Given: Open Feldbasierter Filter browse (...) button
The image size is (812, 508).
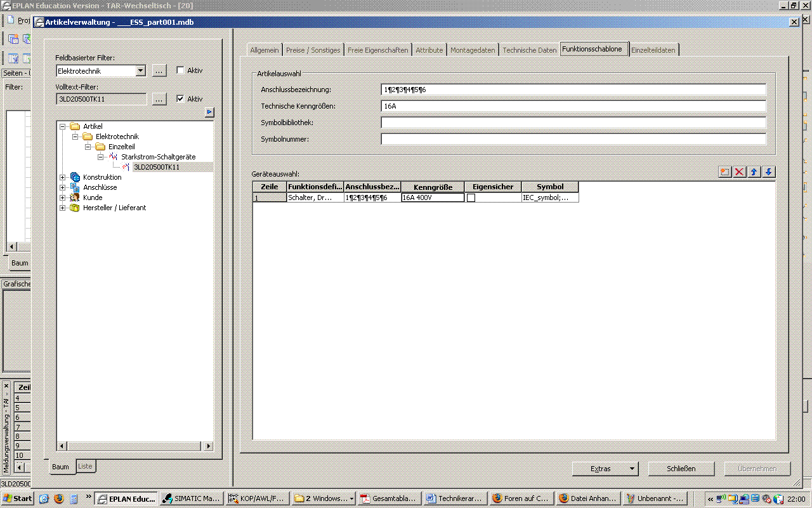Looking at the screenshot, I should (x=159, y=71).
